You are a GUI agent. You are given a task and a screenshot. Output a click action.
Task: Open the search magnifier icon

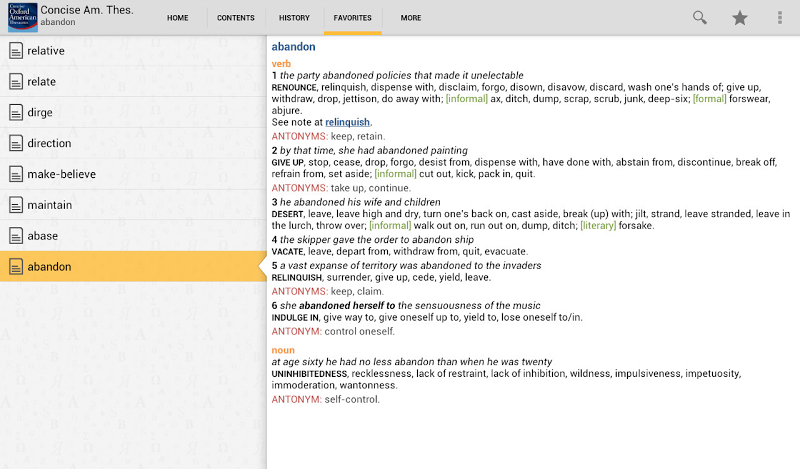pyautogui.click(x=699, y=18)
